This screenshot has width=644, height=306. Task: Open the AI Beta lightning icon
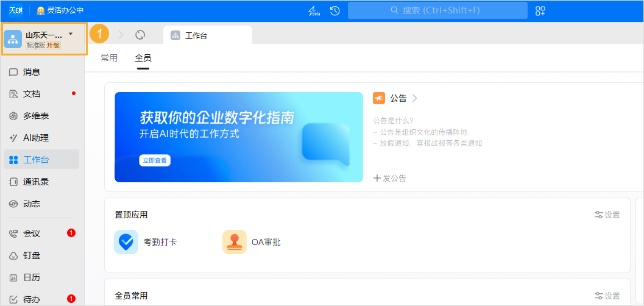point(314,10)
